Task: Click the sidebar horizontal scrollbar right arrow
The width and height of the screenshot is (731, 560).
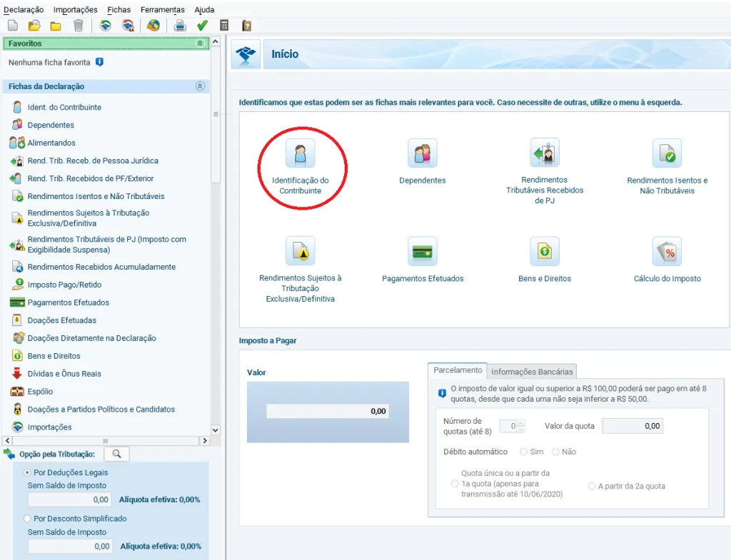Action: point(205,441)
